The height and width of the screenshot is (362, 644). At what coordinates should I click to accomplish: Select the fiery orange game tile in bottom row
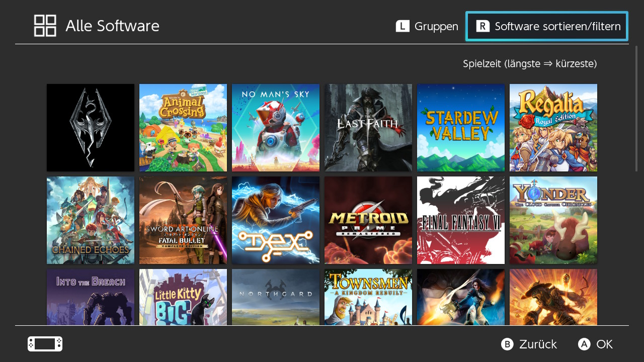(x=553, y=297)
